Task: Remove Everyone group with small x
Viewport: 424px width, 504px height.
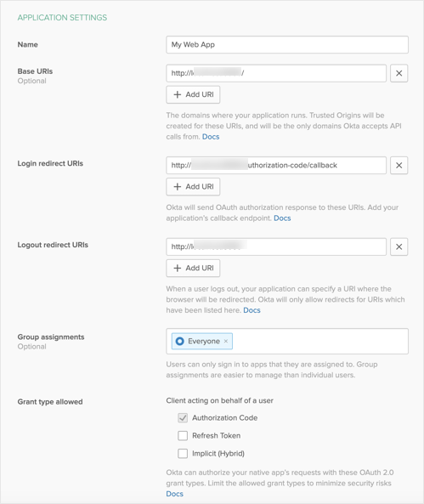Action: point(226,341)
